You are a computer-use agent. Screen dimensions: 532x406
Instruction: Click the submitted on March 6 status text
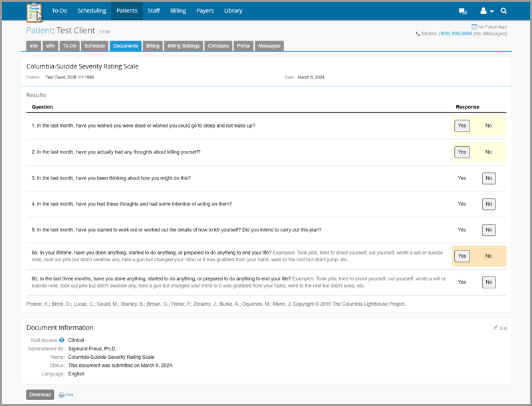(121, 365)
